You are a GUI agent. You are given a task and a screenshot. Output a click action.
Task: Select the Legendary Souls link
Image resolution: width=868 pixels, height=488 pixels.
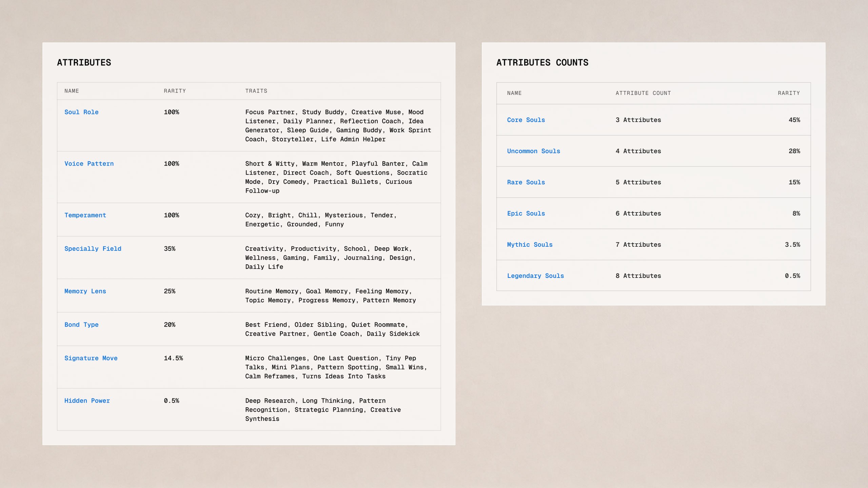point(535,276)
